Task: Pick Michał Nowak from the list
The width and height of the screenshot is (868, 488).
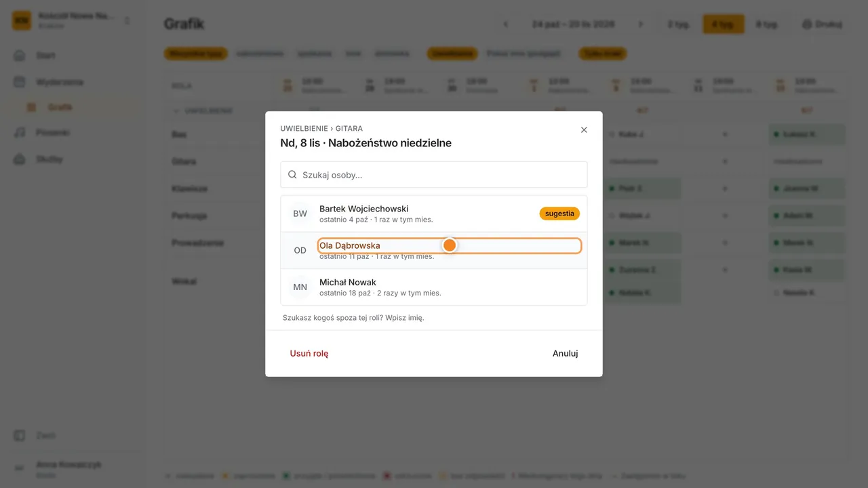Action: (434, 287)
